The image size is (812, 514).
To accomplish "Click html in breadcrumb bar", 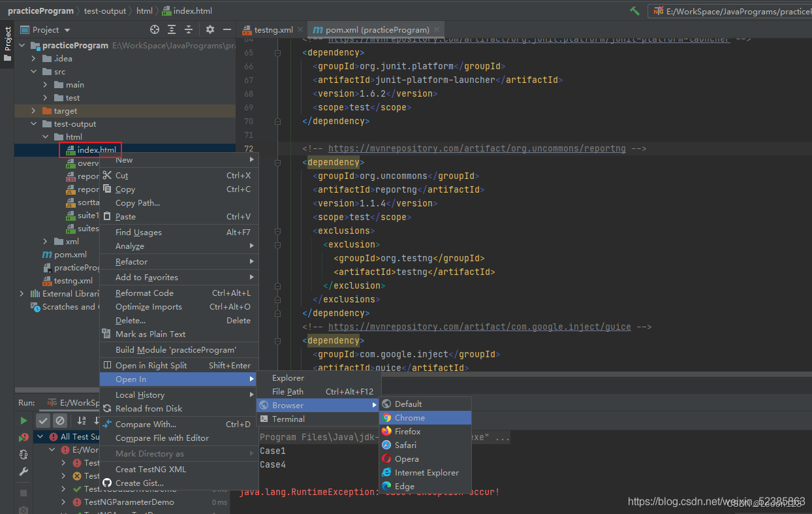I will click(144, 11).
